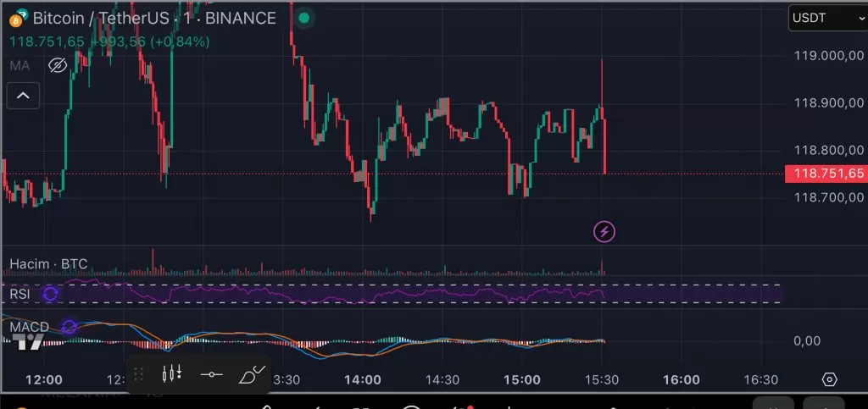Click the TradingView logo
Viewport: 868px width, 409px height.
pos(31,342)
